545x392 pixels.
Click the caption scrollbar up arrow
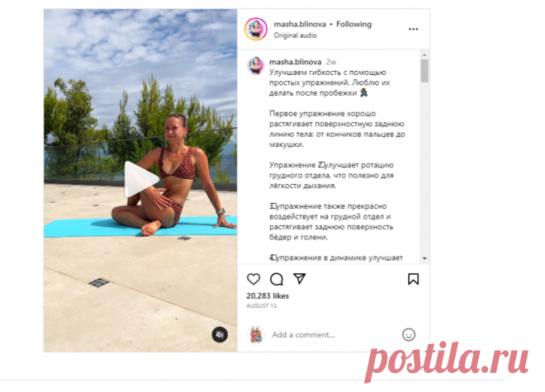[424, 55]
